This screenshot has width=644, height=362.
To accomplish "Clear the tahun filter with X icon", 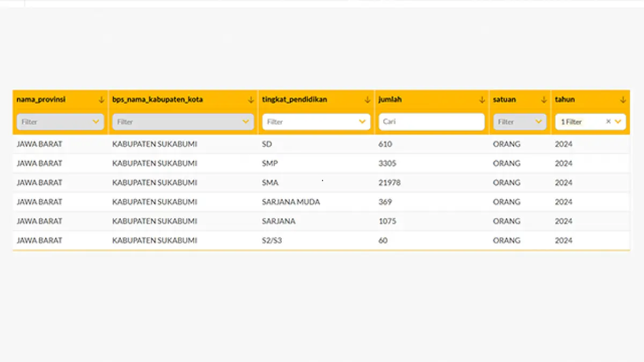I will point(608,122).
